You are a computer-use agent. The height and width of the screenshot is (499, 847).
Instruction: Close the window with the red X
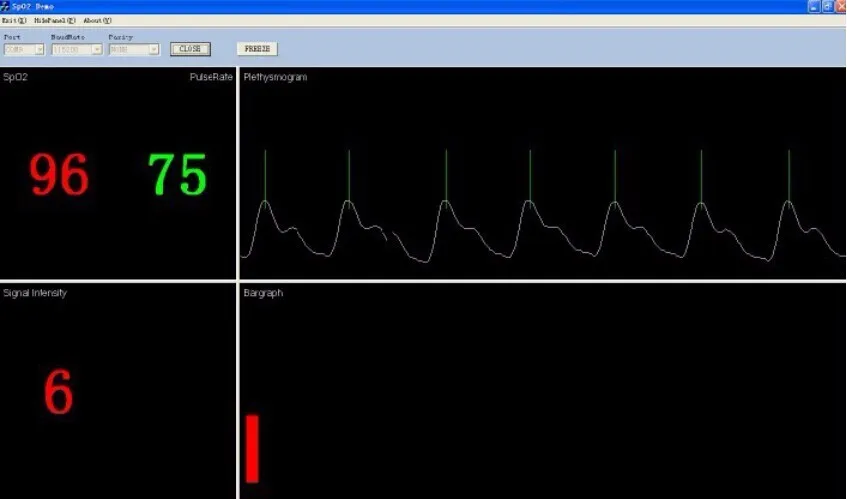coord(839,6)
